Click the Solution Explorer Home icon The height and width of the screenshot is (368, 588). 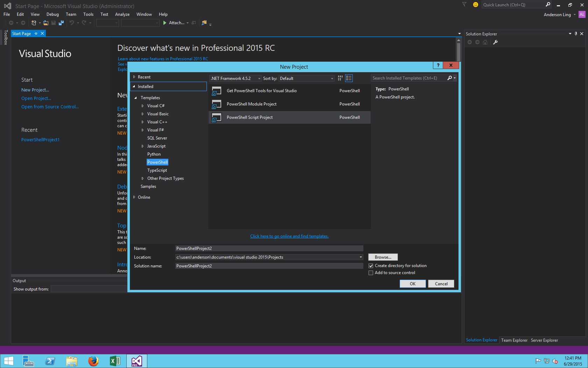[x=485, y=42]
